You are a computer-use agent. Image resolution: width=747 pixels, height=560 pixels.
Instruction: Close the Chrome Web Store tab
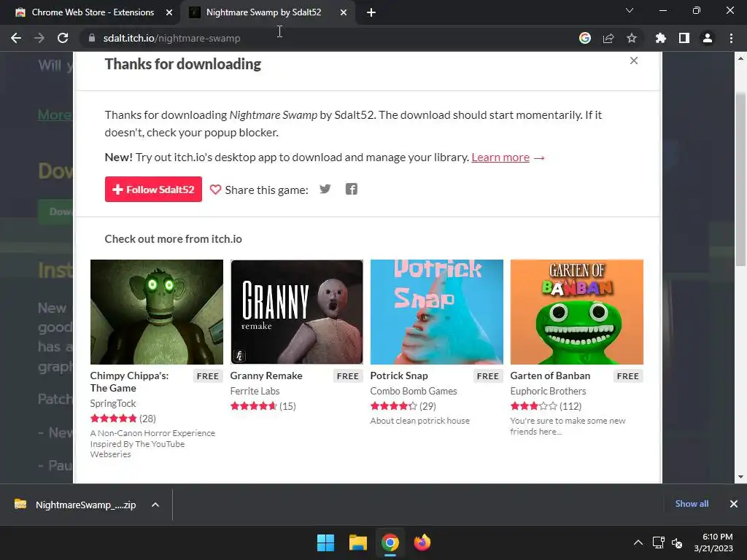pos(169,12)
